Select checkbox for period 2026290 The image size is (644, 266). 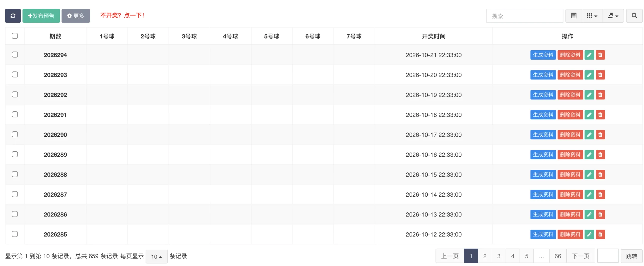point(15,134)
